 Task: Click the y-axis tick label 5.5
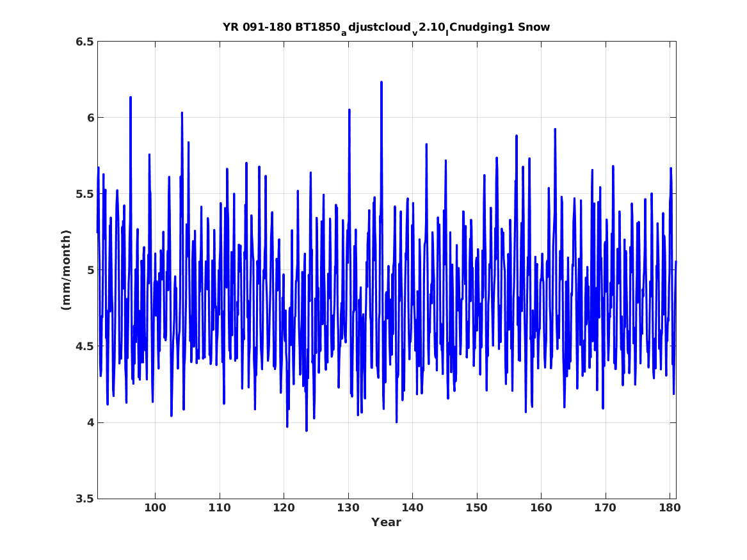pyautogui.click(x=84, y=194)
